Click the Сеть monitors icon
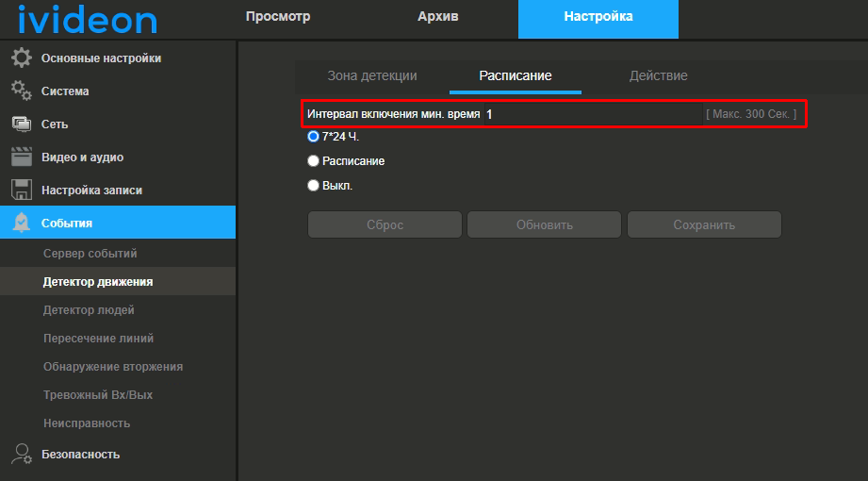The image size is (868, 481). 22,124
